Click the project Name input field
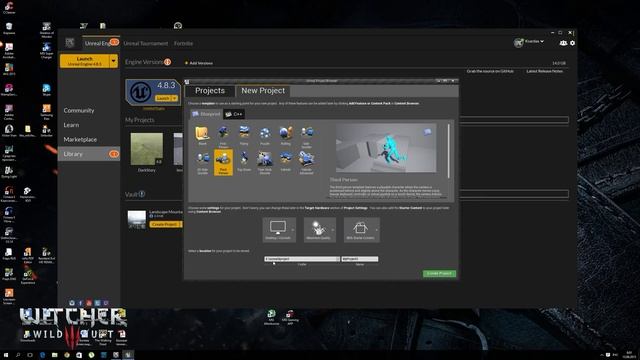 [360, 259]
